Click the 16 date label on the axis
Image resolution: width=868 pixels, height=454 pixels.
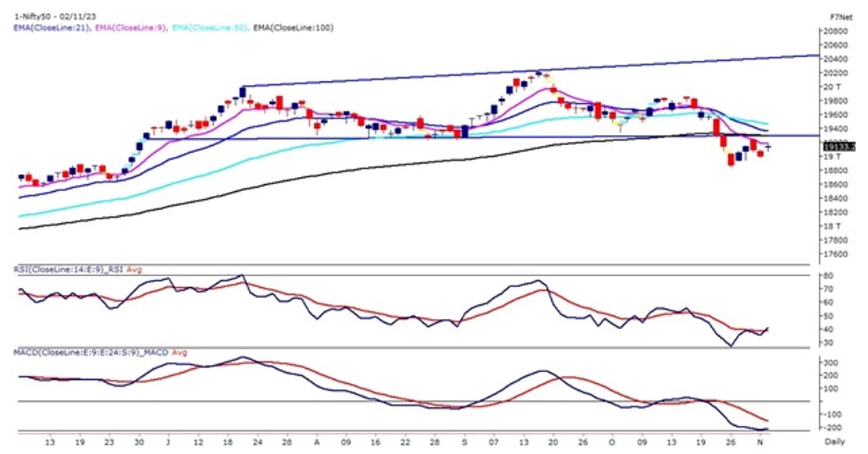pos(375,442)
